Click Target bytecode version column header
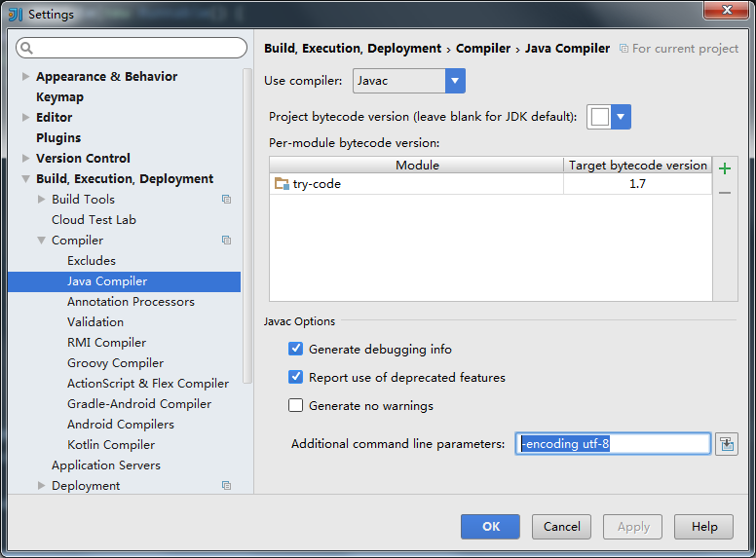 pyautogui.click(x=637, y=166)
